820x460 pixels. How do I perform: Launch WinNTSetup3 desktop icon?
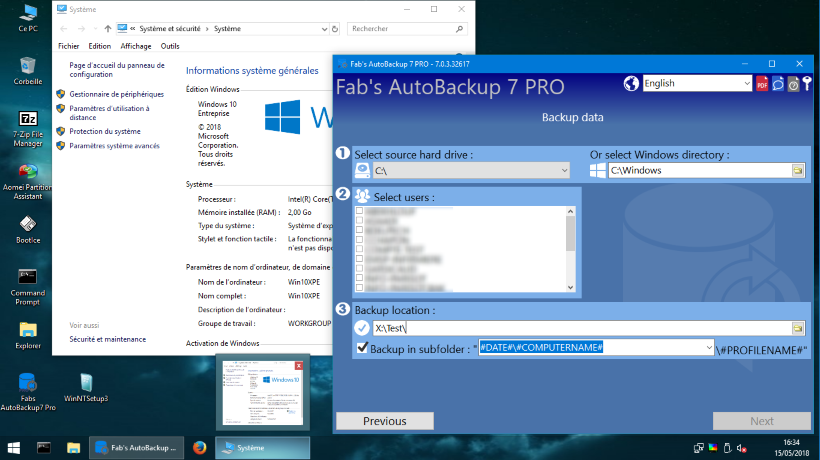coord(86,388)
